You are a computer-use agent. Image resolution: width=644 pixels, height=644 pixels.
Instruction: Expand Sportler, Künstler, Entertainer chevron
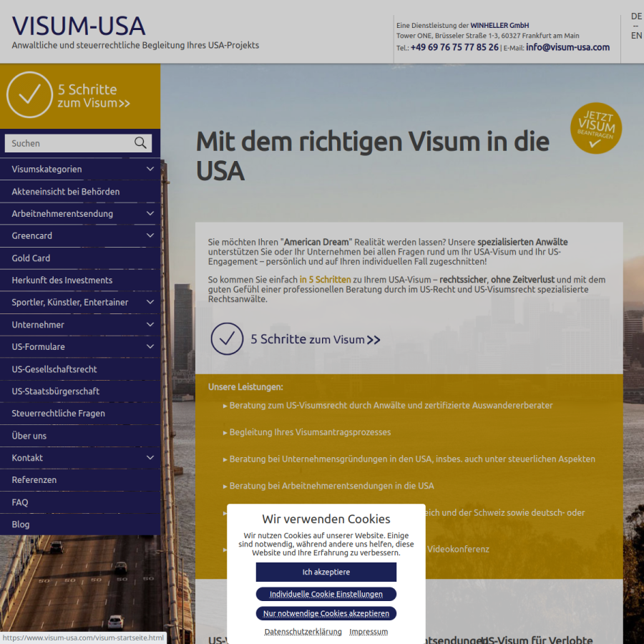[150, 302]
